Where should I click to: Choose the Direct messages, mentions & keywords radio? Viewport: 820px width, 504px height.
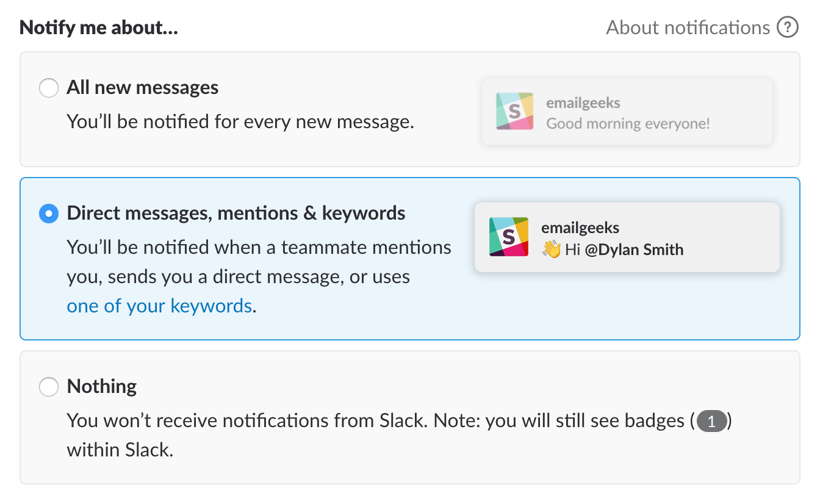(x=49, y=214)
